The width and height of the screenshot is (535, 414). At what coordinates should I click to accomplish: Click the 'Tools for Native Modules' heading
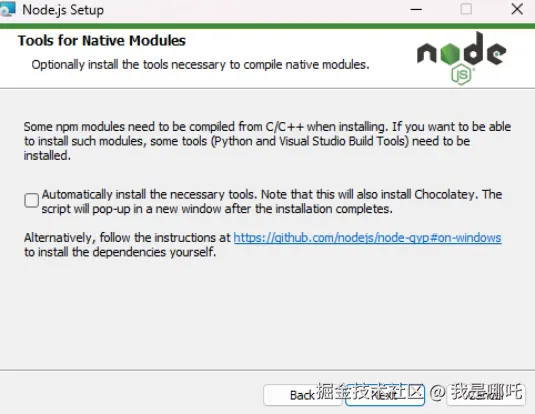pyautogui.click(x=102, y=41)
